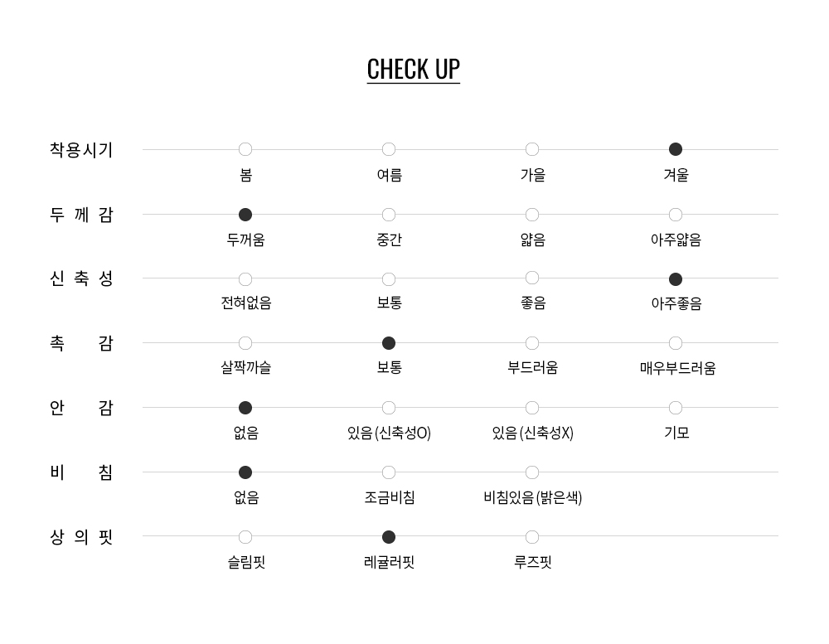Pick the 아주얇음 thickness option circle

[x=676, y=215]
